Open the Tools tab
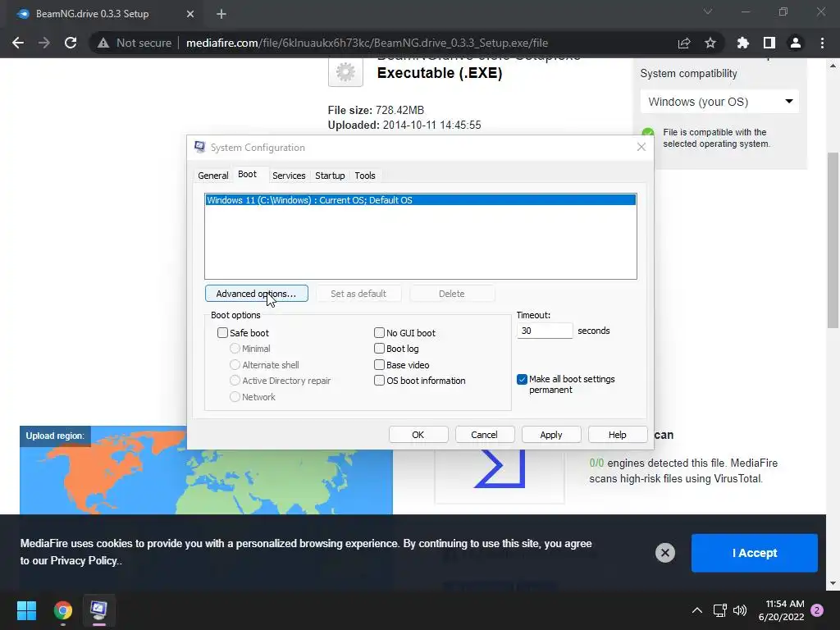This screenshot has width=840, height=630. (365, 176)
